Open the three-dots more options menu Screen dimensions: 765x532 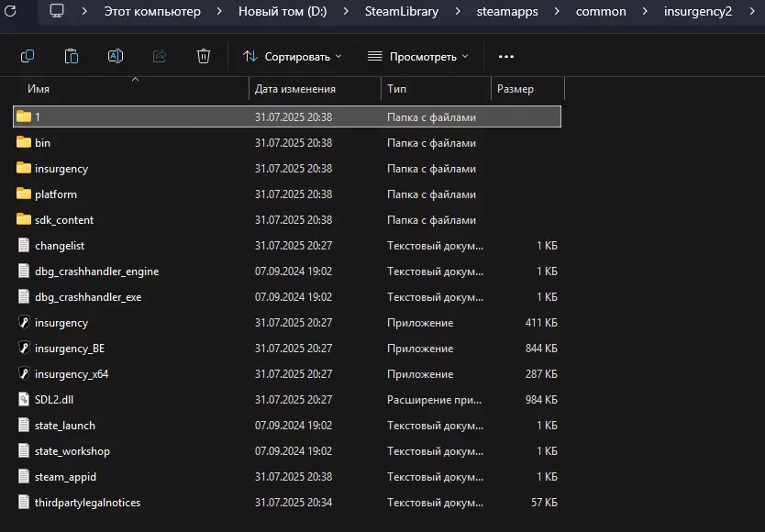[x=506, y=57]
